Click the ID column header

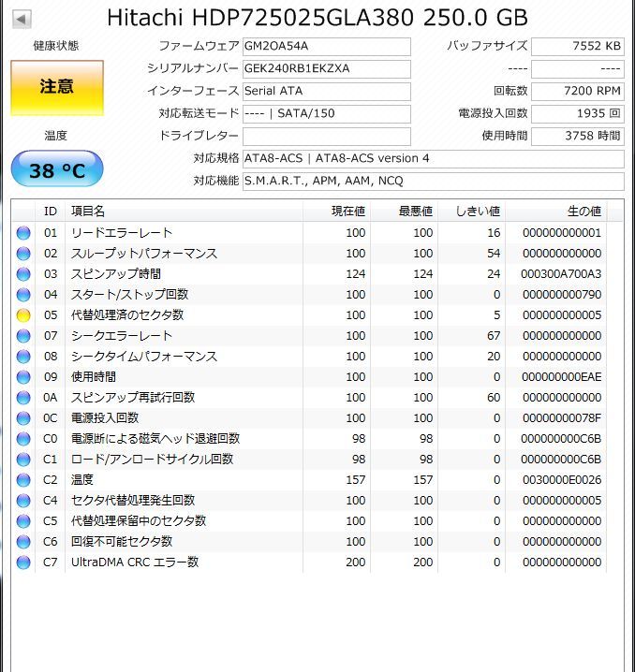51,212
